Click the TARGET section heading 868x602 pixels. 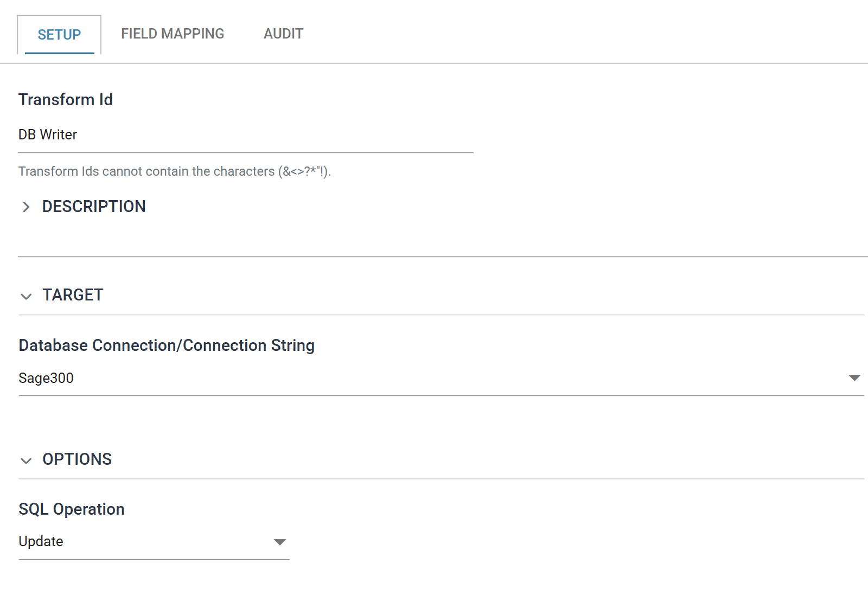tap(73, 295)
